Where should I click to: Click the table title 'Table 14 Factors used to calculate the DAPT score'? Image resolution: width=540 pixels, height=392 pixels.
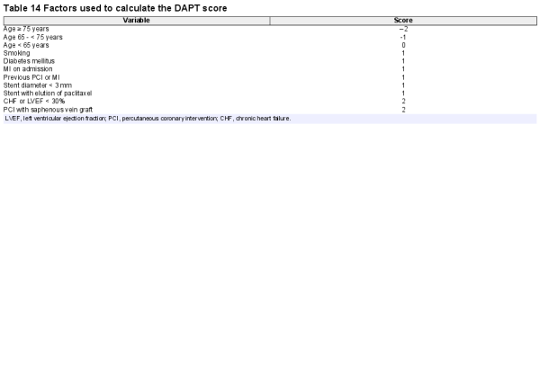point(115,8)
